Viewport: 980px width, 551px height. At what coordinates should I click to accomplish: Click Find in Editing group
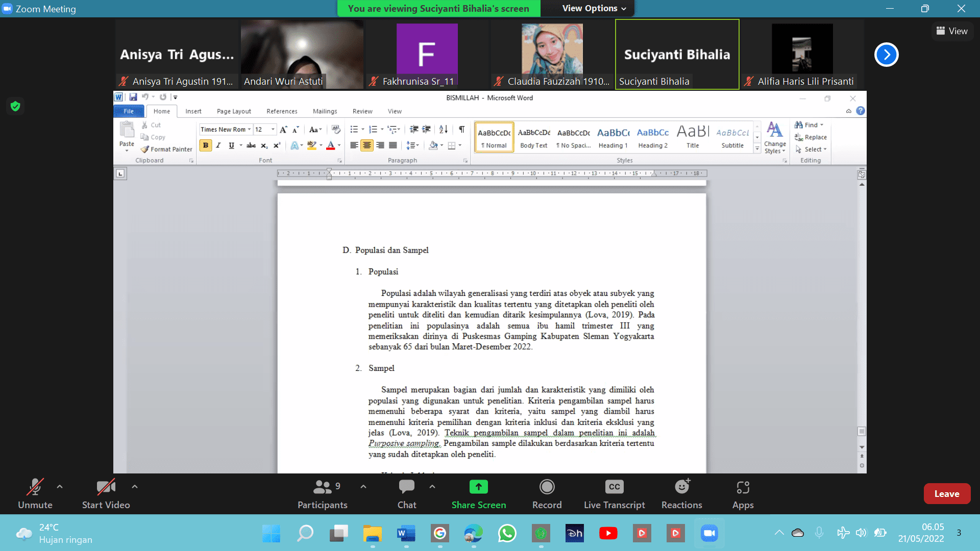point(809,125)
